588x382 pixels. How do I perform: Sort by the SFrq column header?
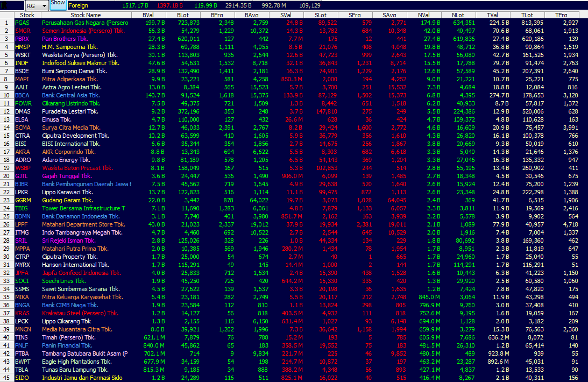point(355,15)
